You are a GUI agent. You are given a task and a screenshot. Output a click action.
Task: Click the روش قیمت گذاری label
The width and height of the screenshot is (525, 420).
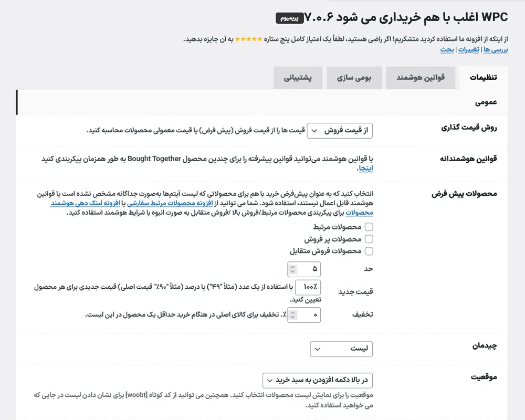[x=469, y=128]
